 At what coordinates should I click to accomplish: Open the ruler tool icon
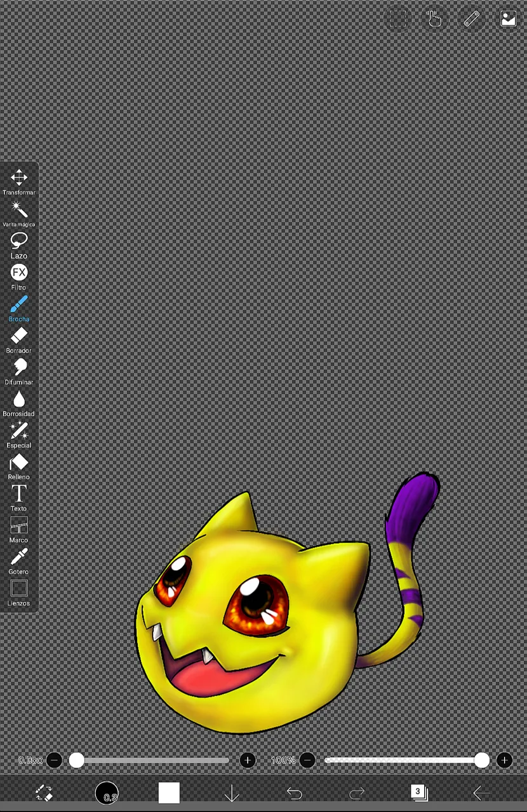[471, 19]
